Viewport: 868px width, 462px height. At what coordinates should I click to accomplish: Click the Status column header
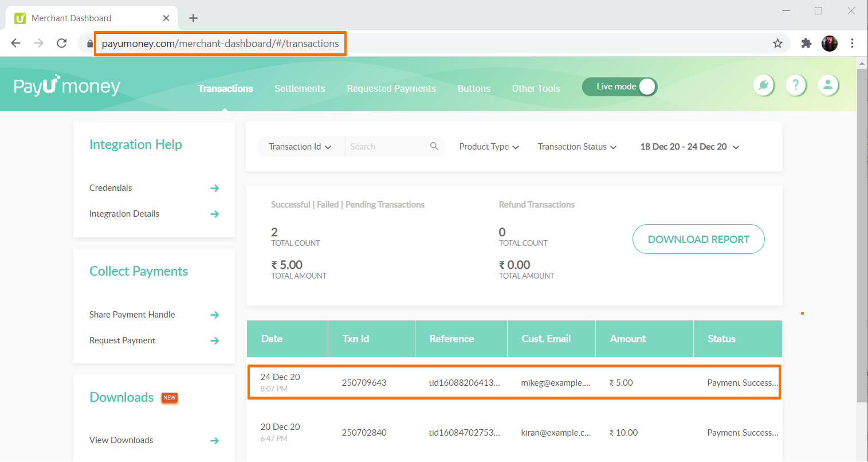coord(738,339)
